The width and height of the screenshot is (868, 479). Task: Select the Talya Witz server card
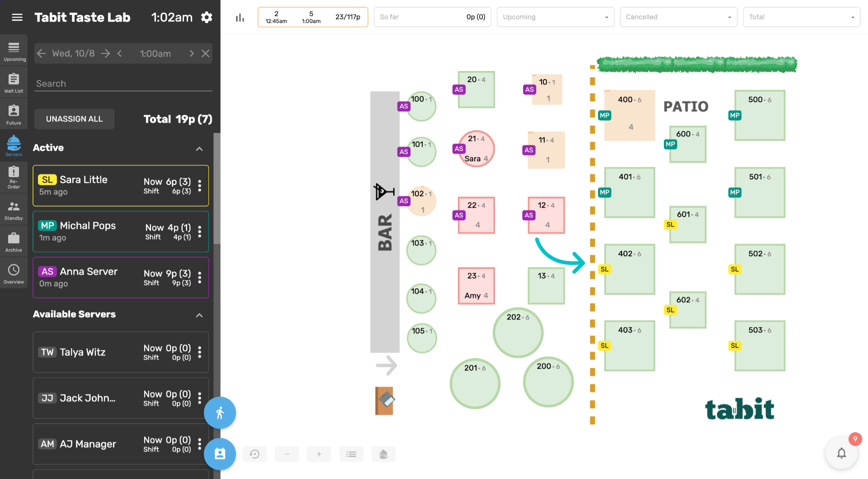[121, 352]
